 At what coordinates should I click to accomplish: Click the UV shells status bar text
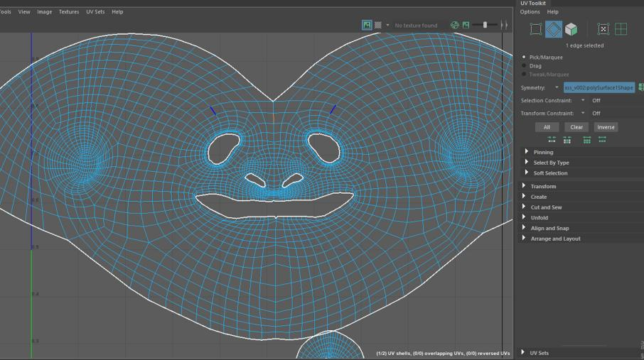click(x=443, y=353)
